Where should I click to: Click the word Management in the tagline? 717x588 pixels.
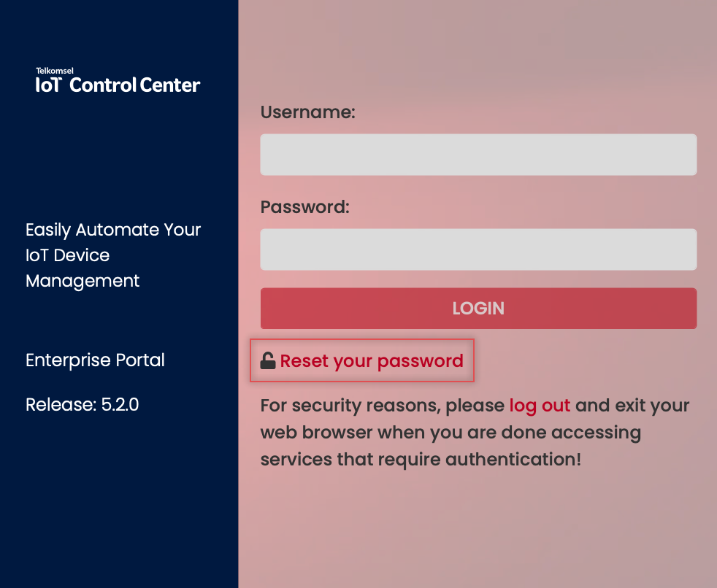point(83,281)
